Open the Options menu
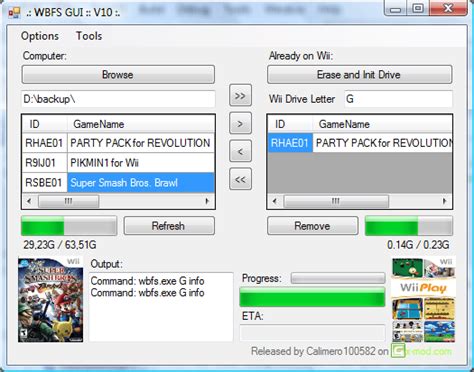474x372 pixels. [40, 36]
